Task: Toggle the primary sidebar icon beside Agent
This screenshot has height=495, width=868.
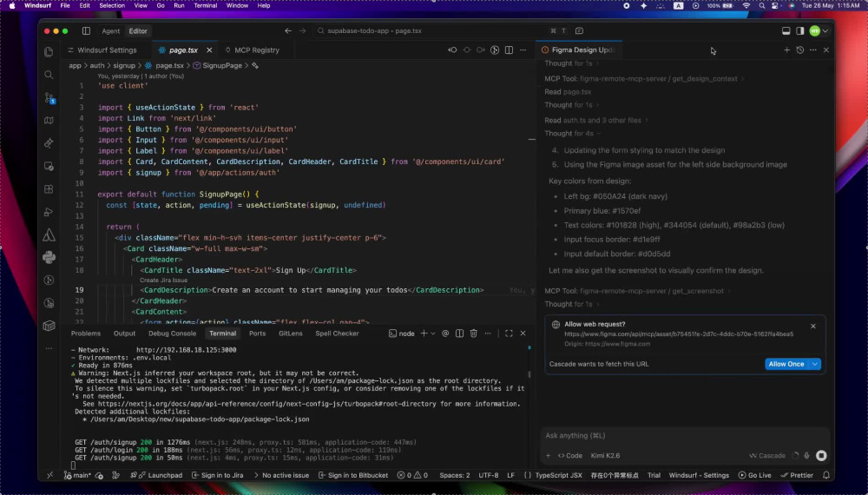Action: tap(86, 31)
